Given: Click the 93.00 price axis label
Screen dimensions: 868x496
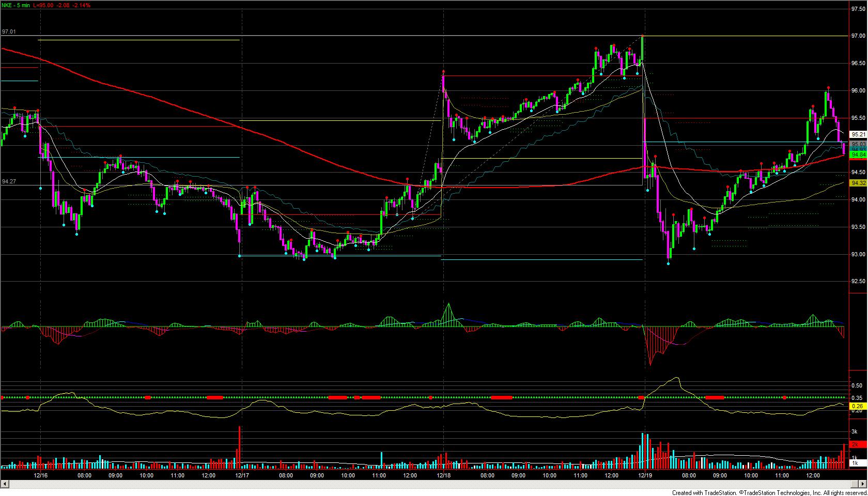Looking at the screenshot, I should tap(858, 254).
